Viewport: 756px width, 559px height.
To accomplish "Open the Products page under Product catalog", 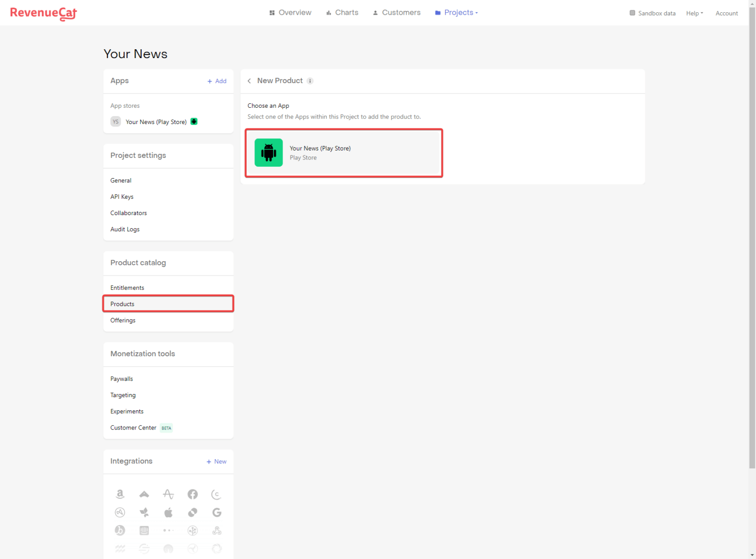I will pos(122,304).
